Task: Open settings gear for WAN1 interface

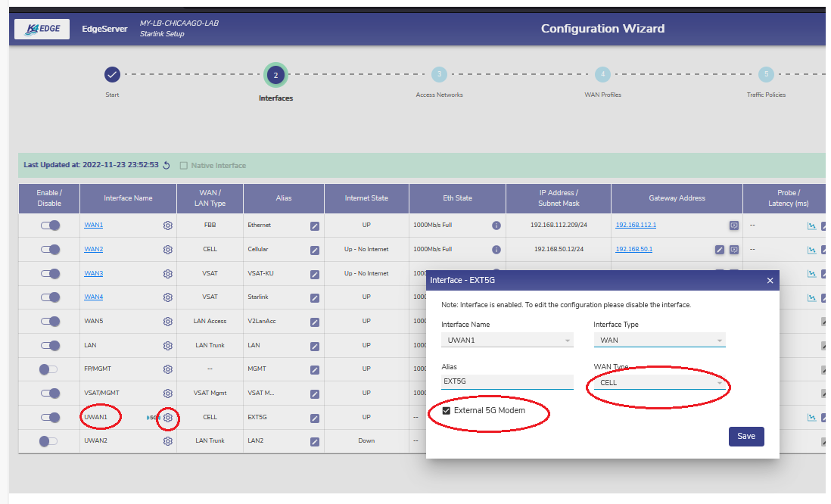Action: 168,226
